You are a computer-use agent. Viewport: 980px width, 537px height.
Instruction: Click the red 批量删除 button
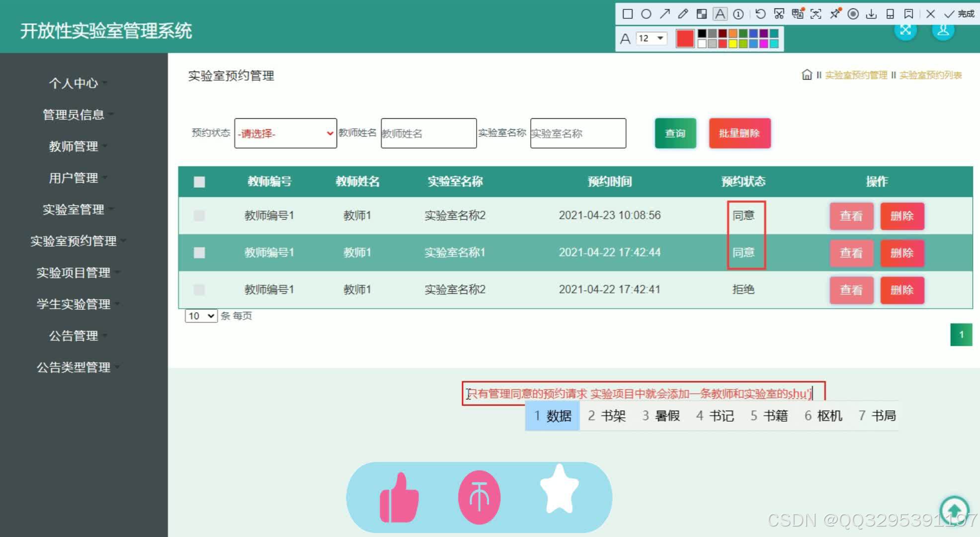pyautogui.click(x=739, y=133)
